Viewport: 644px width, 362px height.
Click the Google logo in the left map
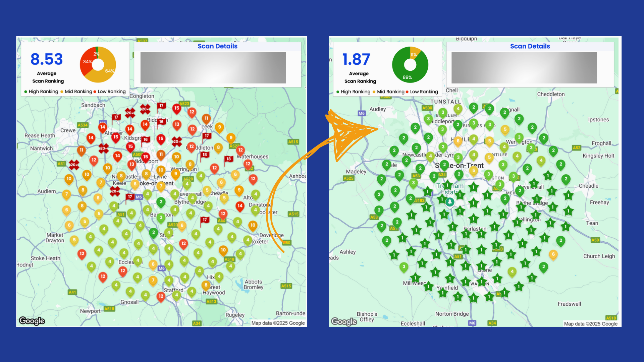coord(32,321)
